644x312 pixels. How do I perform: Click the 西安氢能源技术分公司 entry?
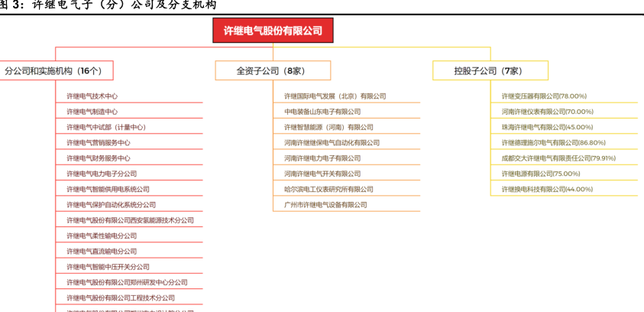tap(130, 220)
